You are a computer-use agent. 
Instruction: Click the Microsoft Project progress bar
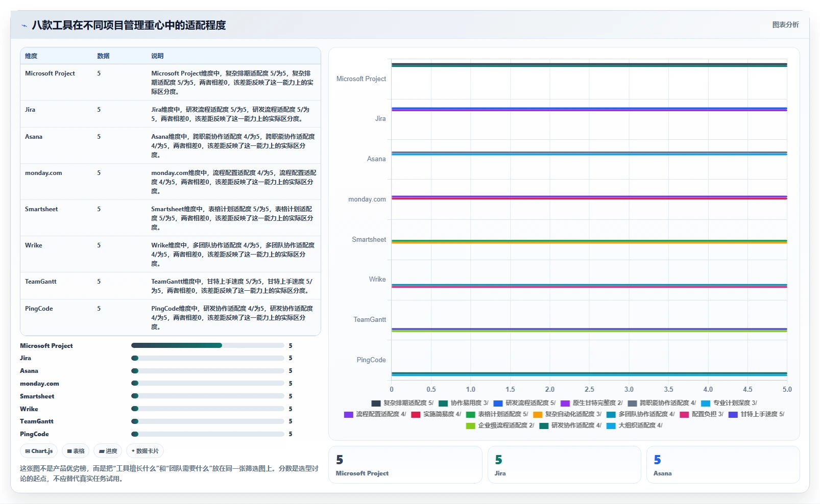pyautogui.click(x=208, y=345)
